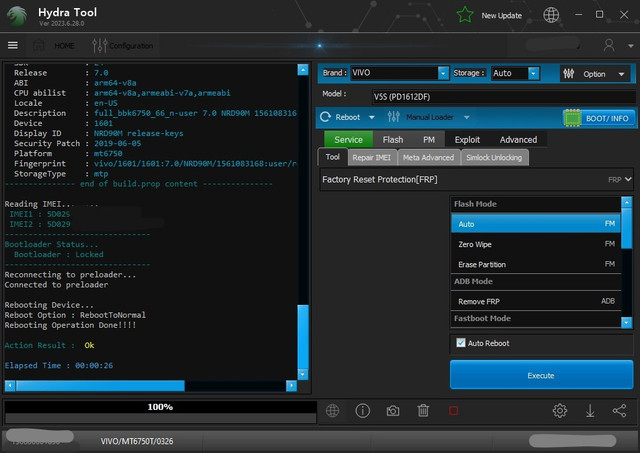Switch to the Service tab
The height and width of the screenshot is (453, 640).
(x=348, y=140)
